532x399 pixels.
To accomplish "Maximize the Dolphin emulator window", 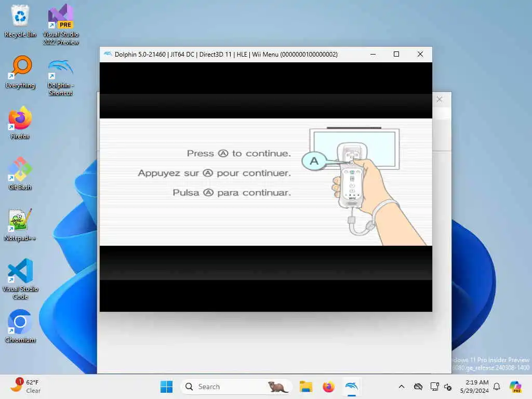I will [x=396, y=54].
